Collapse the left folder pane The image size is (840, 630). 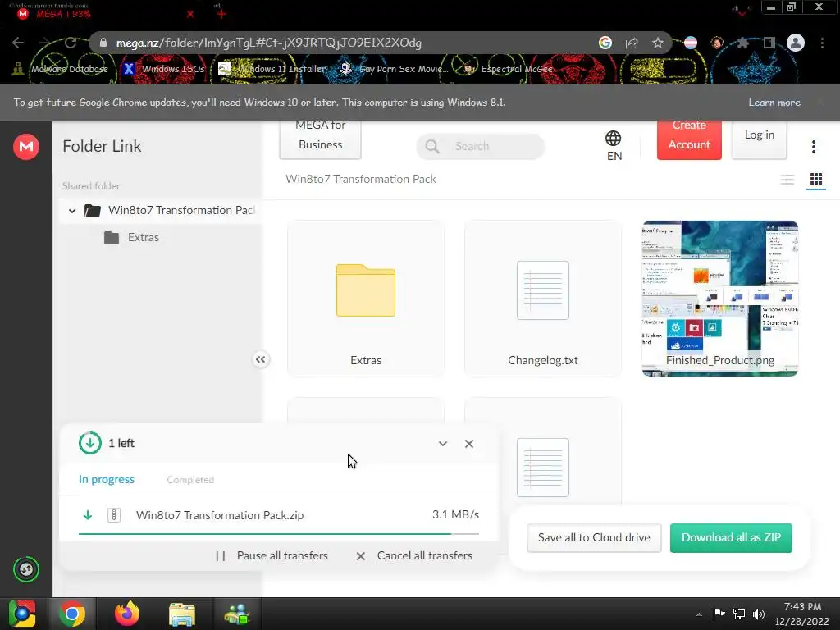click(260, 359)
